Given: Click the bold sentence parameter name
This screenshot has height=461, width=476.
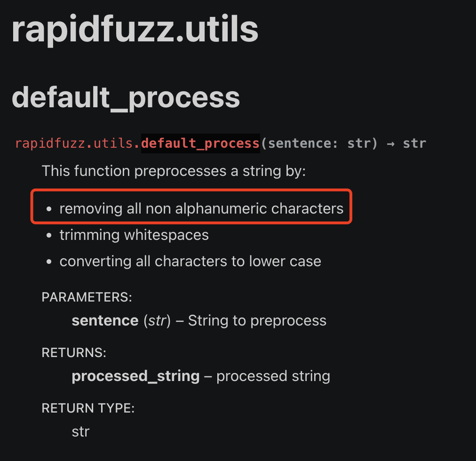Looking at the screenshot, I should point(105,320).
